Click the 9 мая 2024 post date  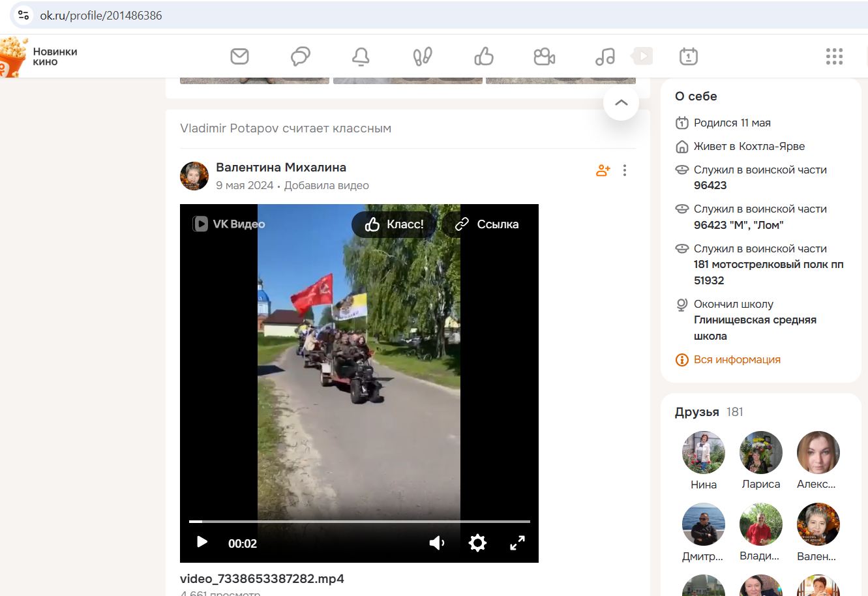tap(245, 186)
